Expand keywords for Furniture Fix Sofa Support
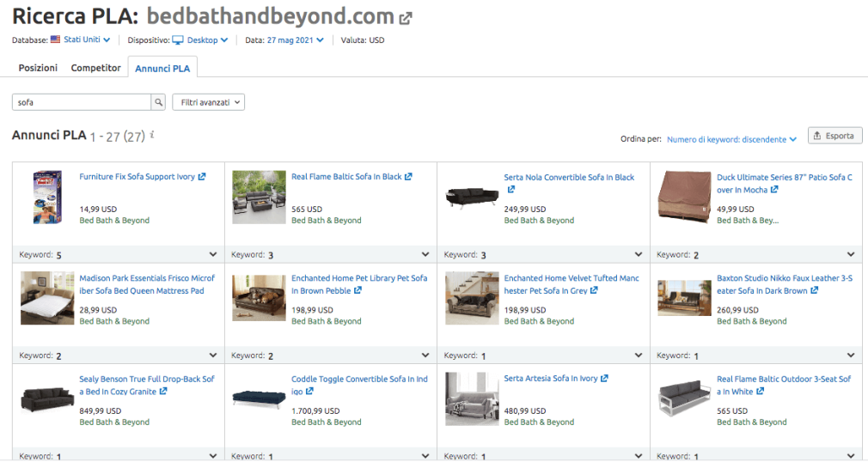Screen dimensions: 868x462 (x=212, y=255)
